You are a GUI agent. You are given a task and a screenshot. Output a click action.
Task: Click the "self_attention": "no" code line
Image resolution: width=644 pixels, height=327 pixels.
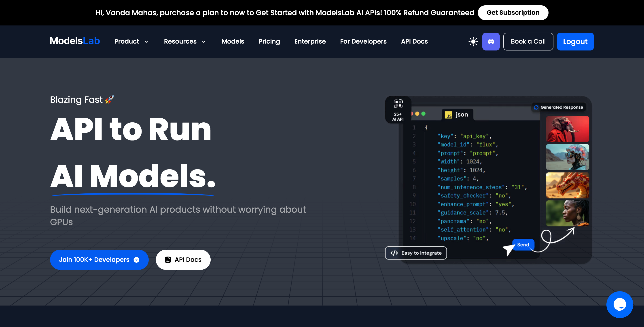pos(474,230)
